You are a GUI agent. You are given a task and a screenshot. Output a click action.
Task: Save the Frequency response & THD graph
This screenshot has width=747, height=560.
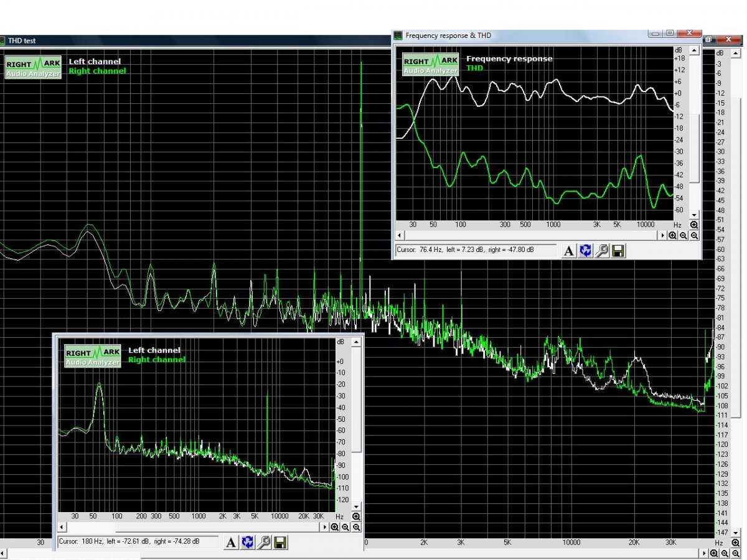click(x=618, y=251)
